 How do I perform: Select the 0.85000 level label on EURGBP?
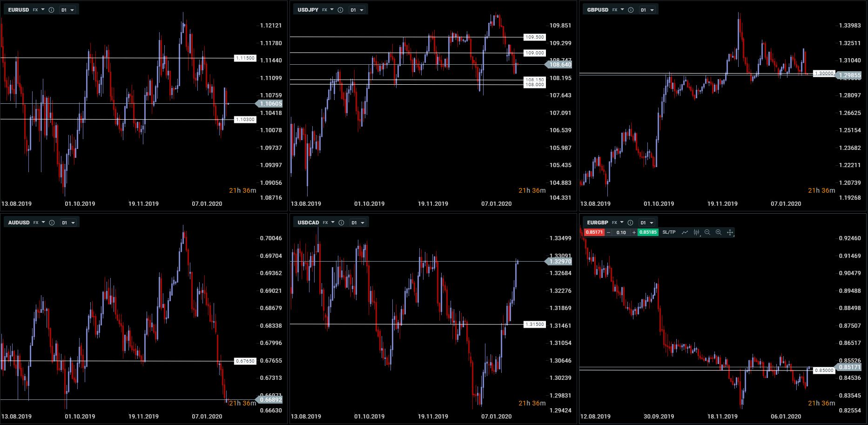[824, 371]
